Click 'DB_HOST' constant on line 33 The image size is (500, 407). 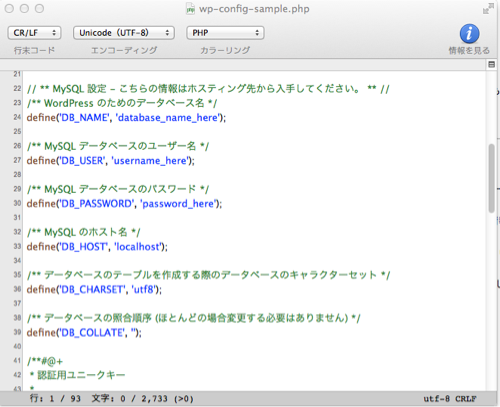tap(83, 247)
